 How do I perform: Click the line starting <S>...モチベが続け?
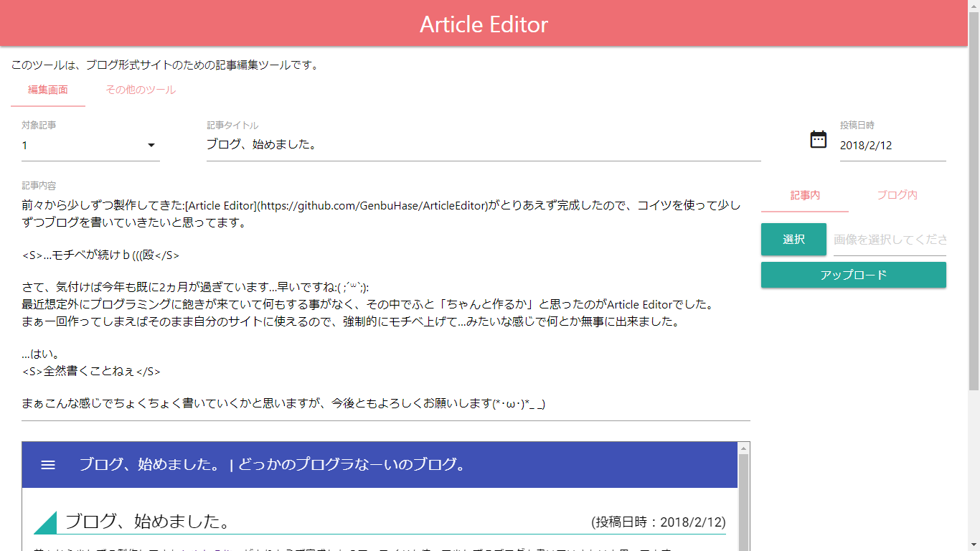101,255
